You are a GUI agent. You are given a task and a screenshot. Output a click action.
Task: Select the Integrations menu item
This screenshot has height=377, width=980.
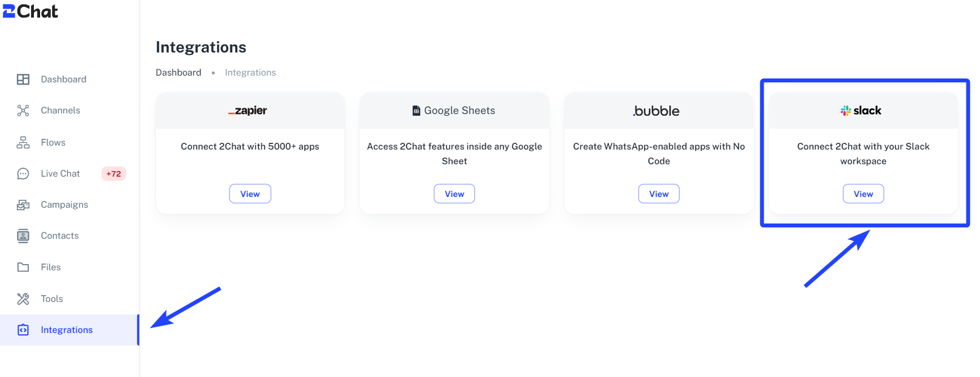tap(69, 330)
